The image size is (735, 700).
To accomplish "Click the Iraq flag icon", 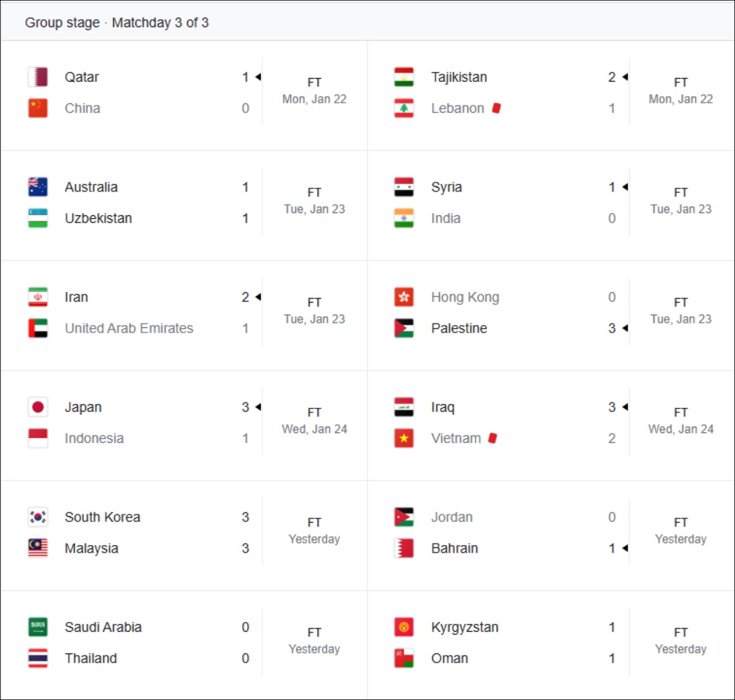I will click(x=404, y=407).
